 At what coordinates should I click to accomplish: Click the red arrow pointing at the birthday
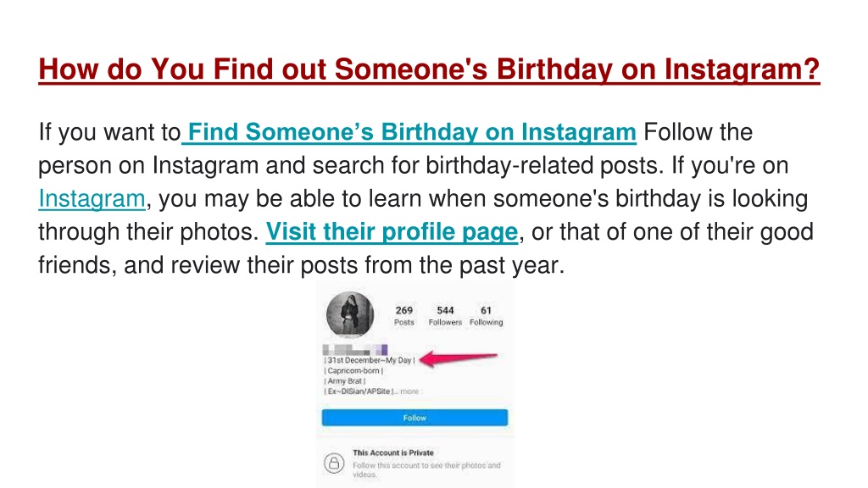pyautogui.click(x=459, y=359)
